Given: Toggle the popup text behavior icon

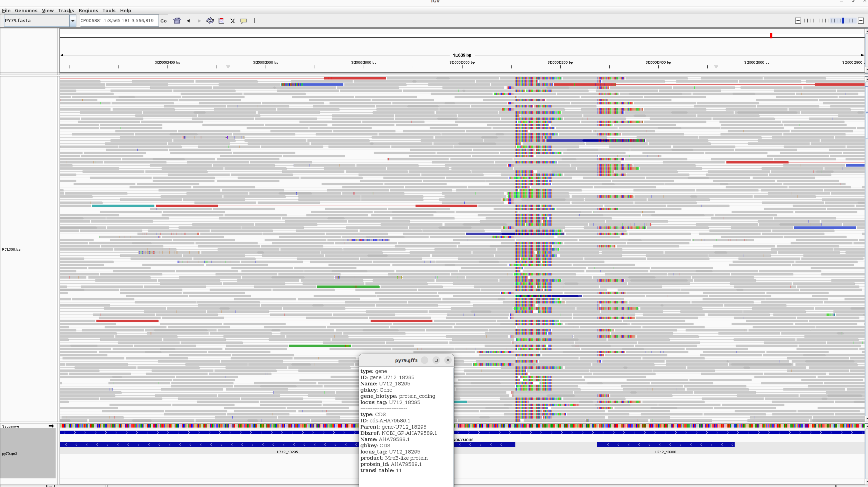Looking at the screenshot, I should coord(244,21).
